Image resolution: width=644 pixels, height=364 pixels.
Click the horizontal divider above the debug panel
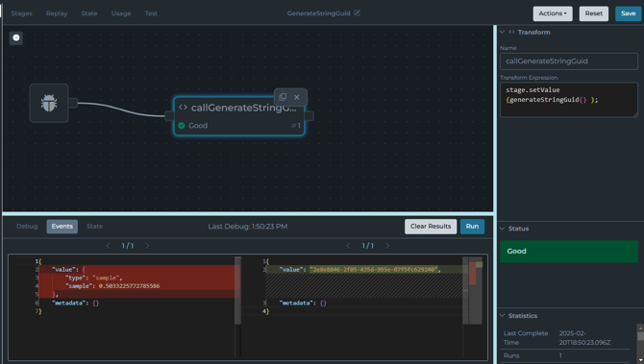point(248,213)
